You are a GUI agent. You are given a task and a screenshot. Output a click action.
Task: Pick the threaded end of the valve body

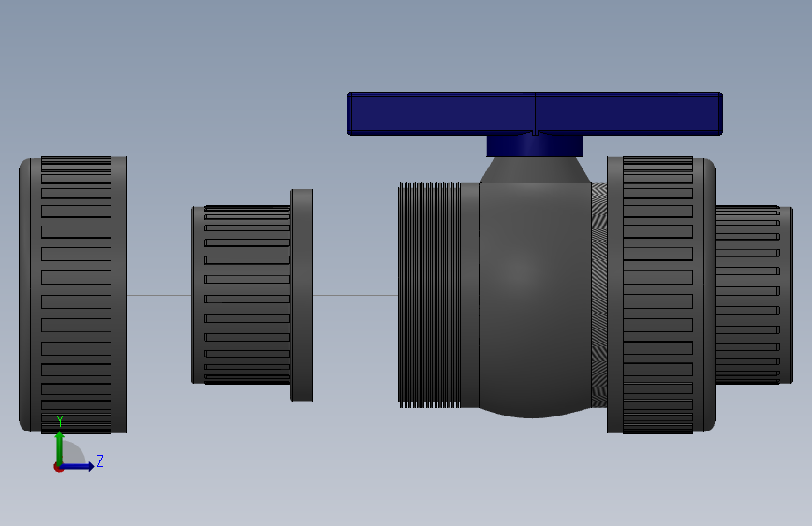coord(429,295)
